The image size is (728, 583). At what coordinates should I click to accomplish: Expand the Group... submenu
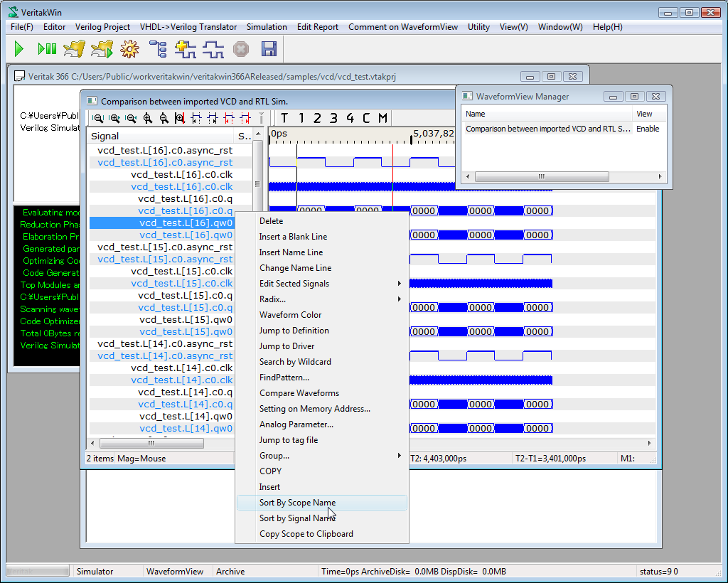pos(322,456)
